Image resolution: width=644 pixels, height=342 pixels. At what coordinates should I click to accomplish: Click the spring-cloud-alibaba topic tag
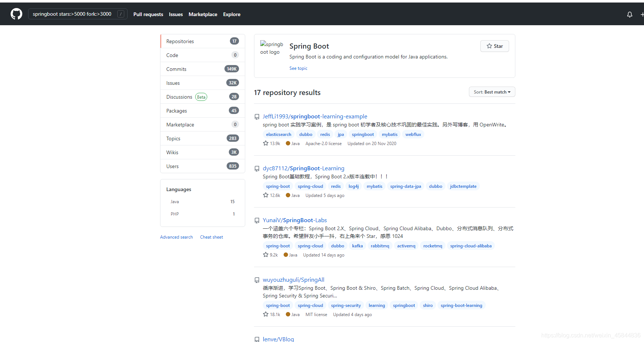click(x=471, y=246)
